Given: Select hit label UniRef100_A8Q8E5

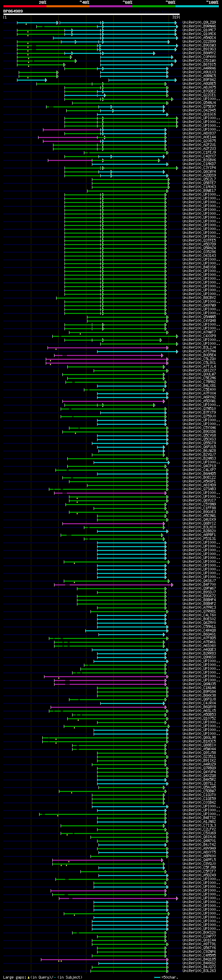Looking at the screenshot, I should tap(199, 83).
